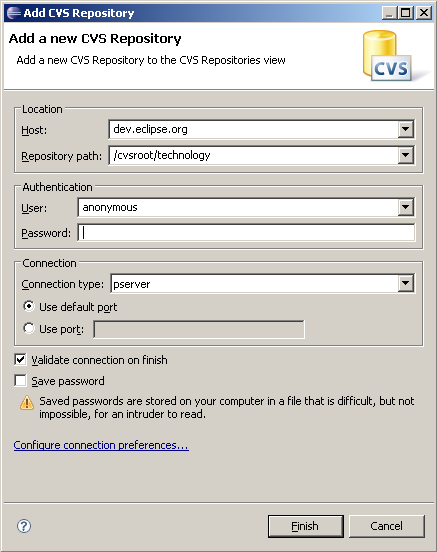The height and width of the screenshot is (552, 437).
Task: Minimize the Add CVS Repository window
Action: tap(389, 13)
